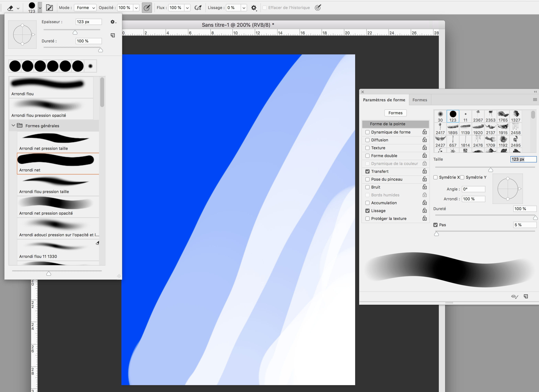Collapse the panel with double arrows
The image size is (539, 392).
tap(535, 92)
